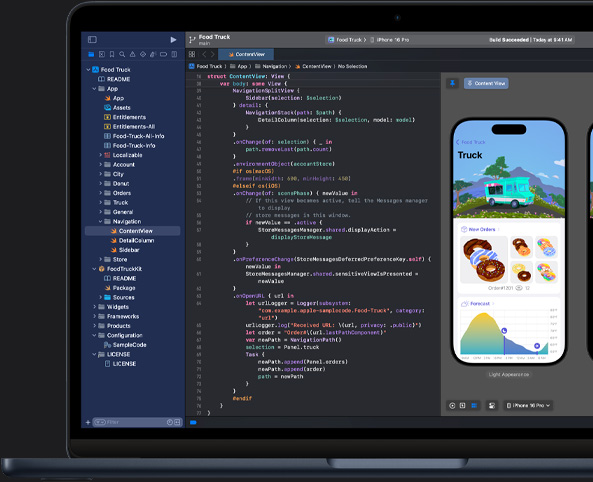Open the iPhone 16 Pro preview device dropdown
The height and width of the screenshot is (482, 593).
(528, 406)
